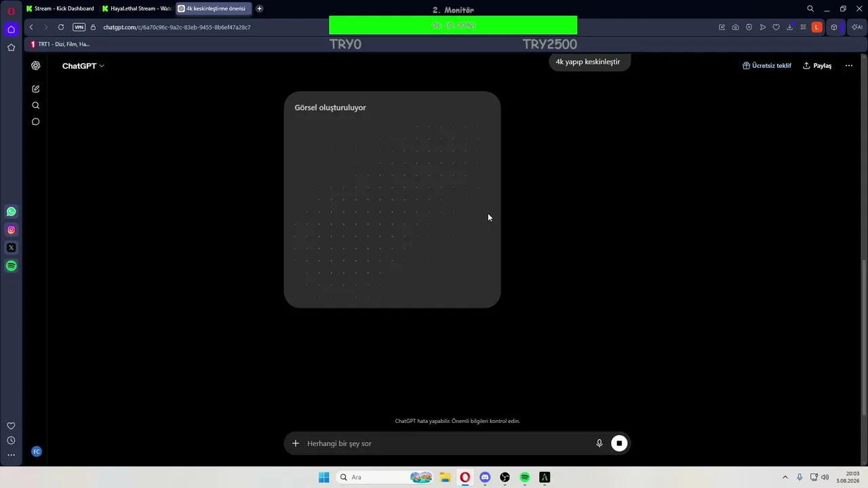This screenshot has width=868, height=488.
Task: Click the microphone dictation icon
Action: (x=599, y=443)
